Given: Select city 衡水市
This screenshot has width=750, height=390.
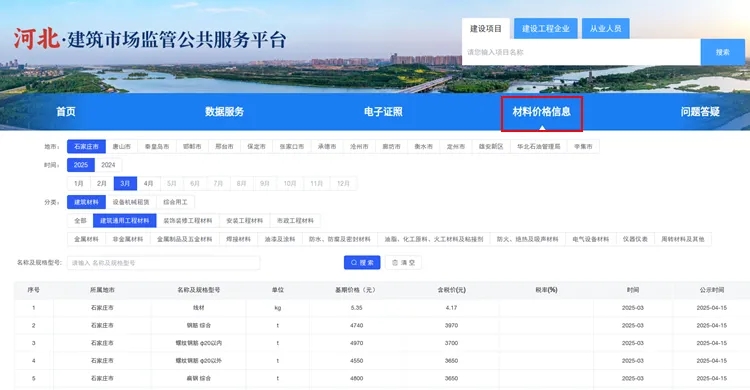Looking at the screenshot, I should coord(423,146).
